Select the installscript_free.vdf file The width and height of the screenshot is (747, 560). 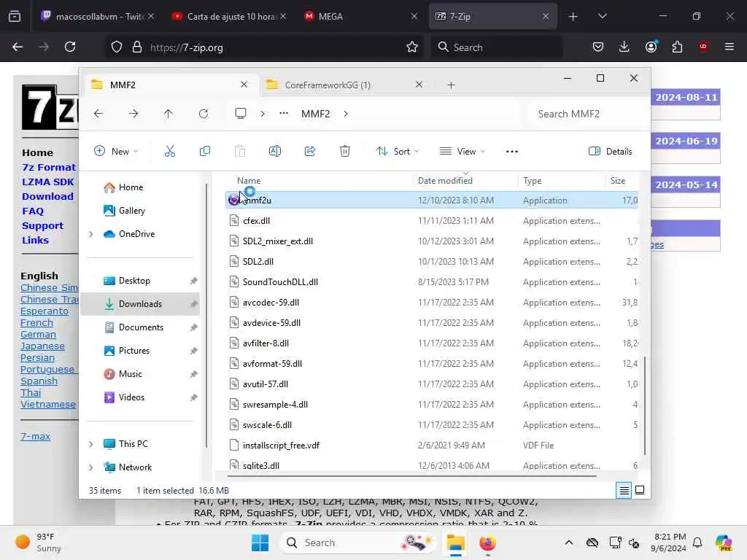tap(431, 446)
